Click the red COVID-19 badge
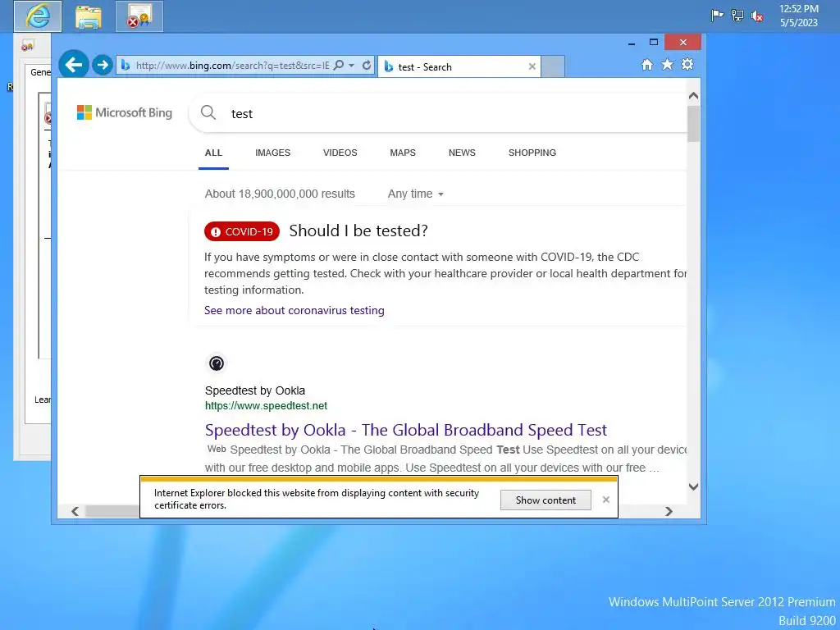840x630 pixels. click(x=242, y=231)
